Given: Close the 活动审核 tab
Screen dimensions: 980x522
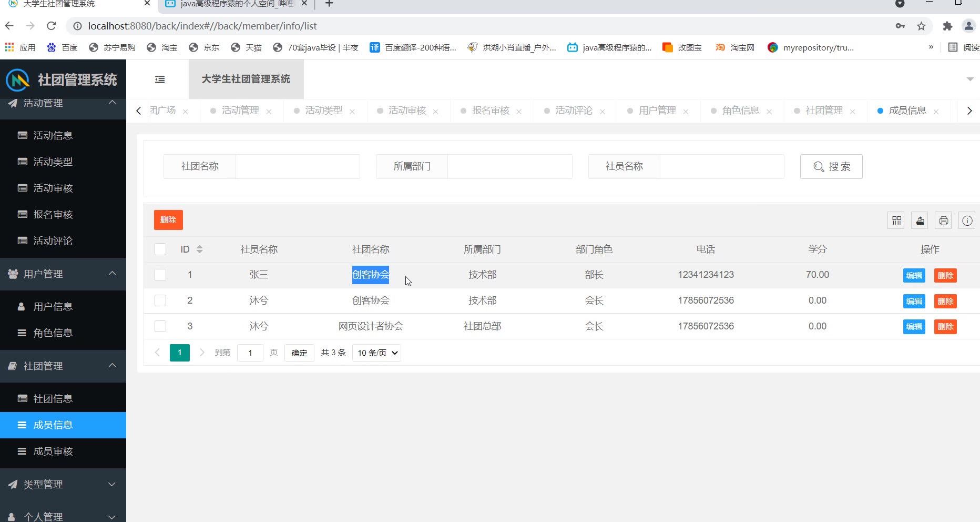Looking at the screenshot, I should (435, 112).
